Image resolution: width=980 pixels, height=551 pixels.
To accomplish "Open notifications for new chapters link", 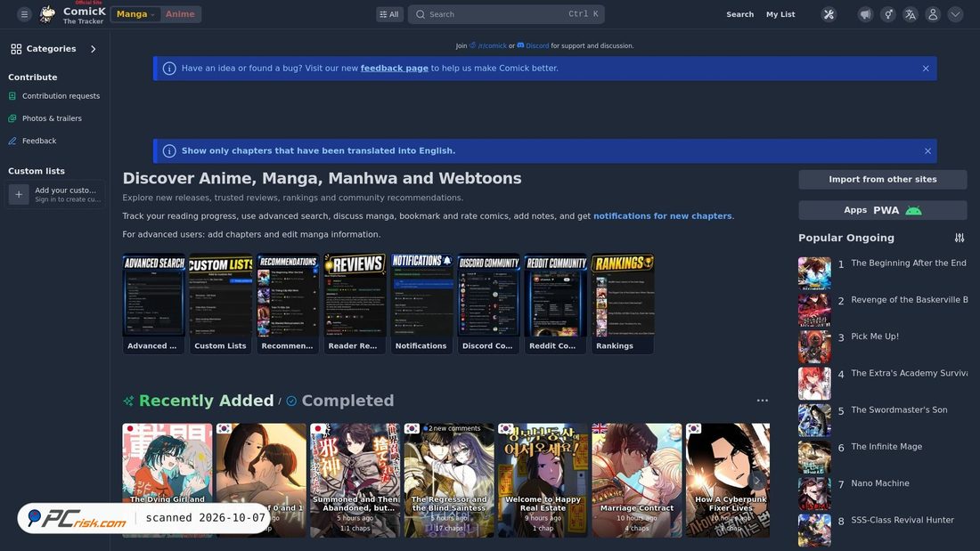I will pyautogui.click(x=663, y=216).
